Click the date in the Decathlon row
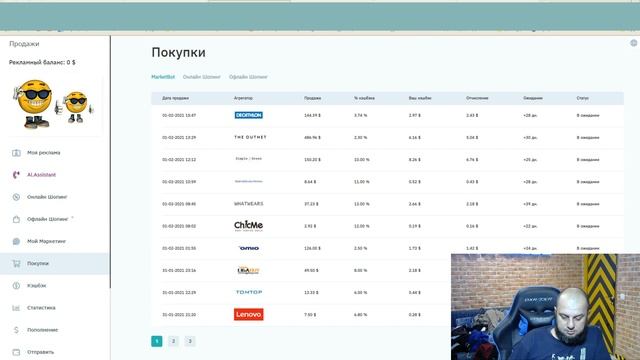The width and height of the screenshot is (640, 360). pos(179,116)
